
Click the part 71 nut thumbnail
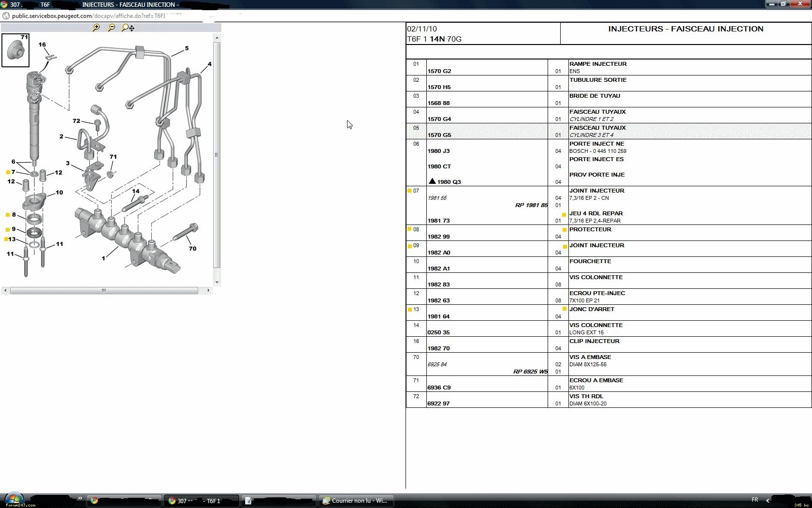coord(15,50)
